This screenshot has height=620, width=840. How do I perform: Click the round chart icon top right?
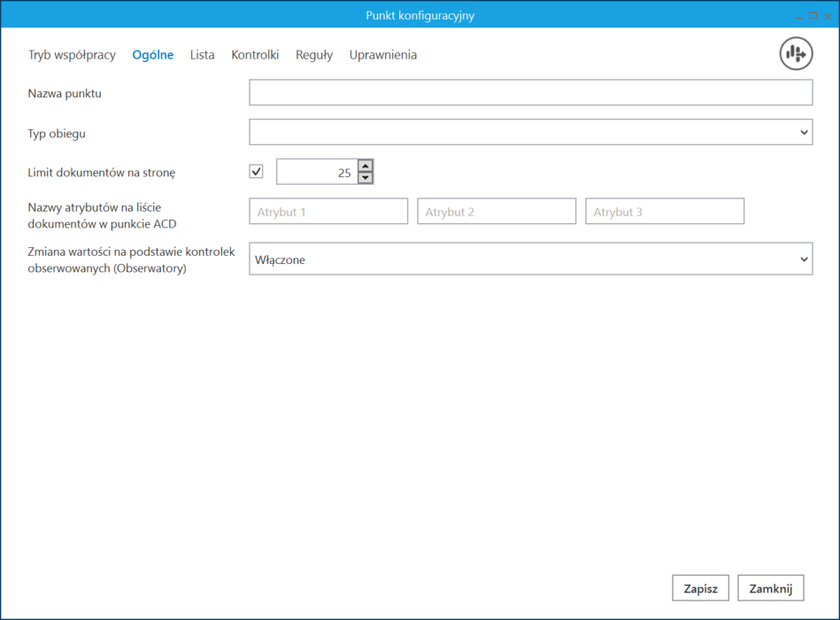796,54
